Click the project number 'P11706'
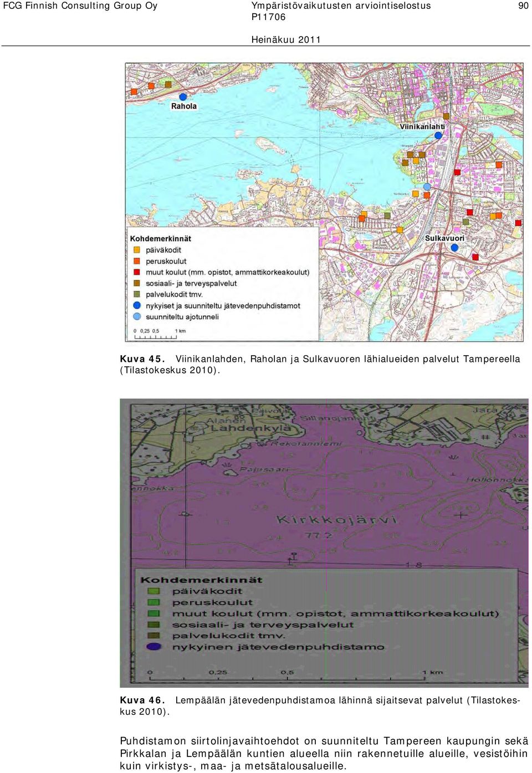Screen dimensions: 532x773 point(269,17)
